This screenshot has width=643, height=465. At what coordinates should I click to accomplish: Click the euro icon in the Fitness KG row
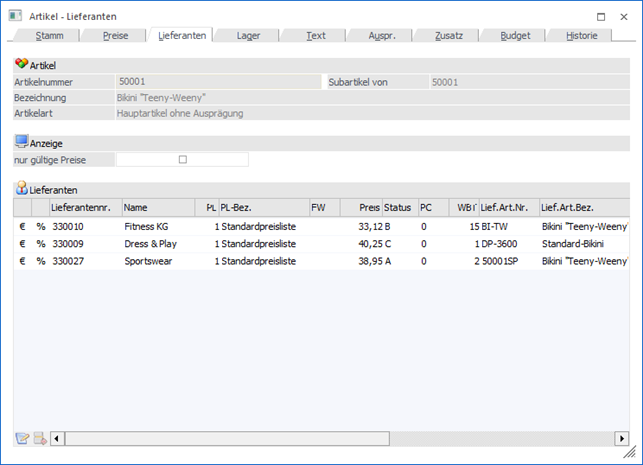pyautogui.click(x=22, y=227)
